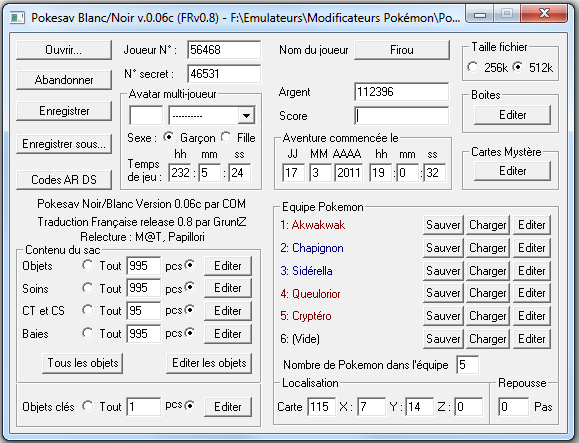Select pcs radio for Objets

pyautogui.click(x=190, y=265)
